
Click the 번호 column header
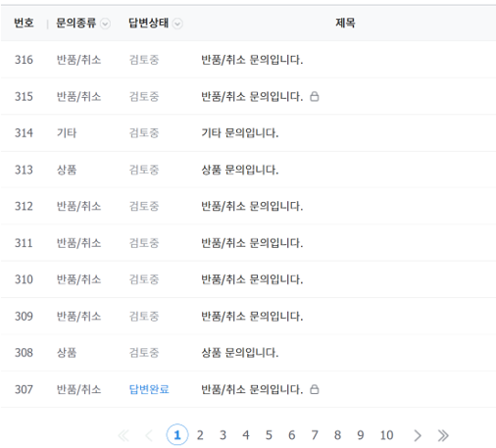[x=24, y=23]
